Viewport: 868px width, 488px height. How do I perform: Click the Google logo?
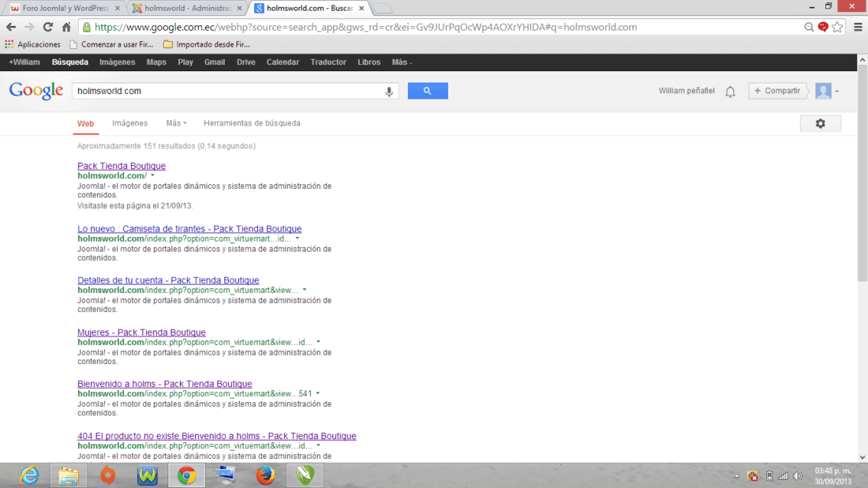[36, 91]
